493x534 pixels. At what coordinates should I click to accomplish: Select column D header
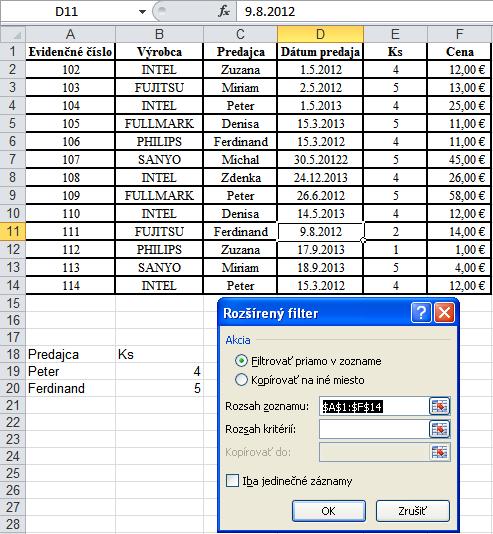[320, 34]
